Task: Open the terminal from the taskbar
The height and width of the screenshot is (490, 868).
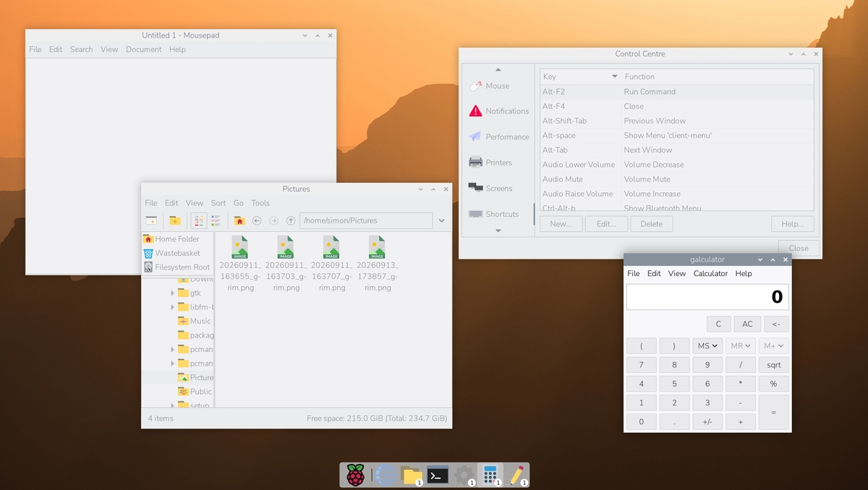Action: click(438, 475)
